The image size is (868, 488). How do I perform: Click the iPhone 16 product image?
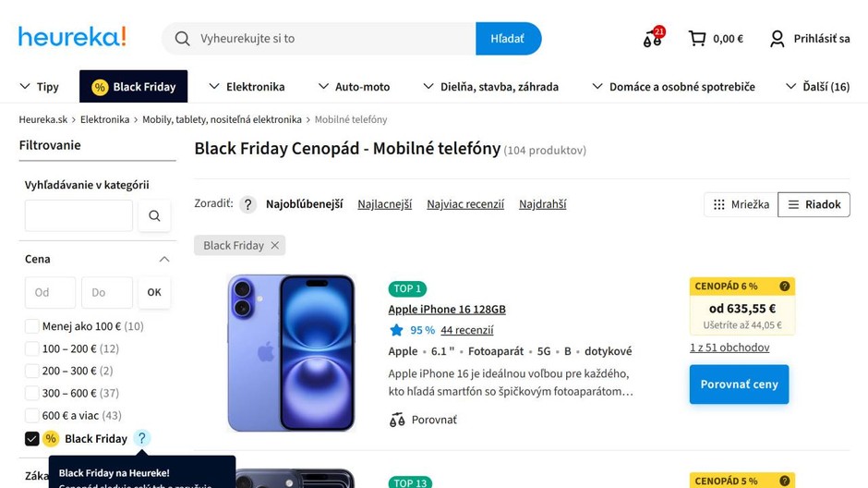(291, 352)
